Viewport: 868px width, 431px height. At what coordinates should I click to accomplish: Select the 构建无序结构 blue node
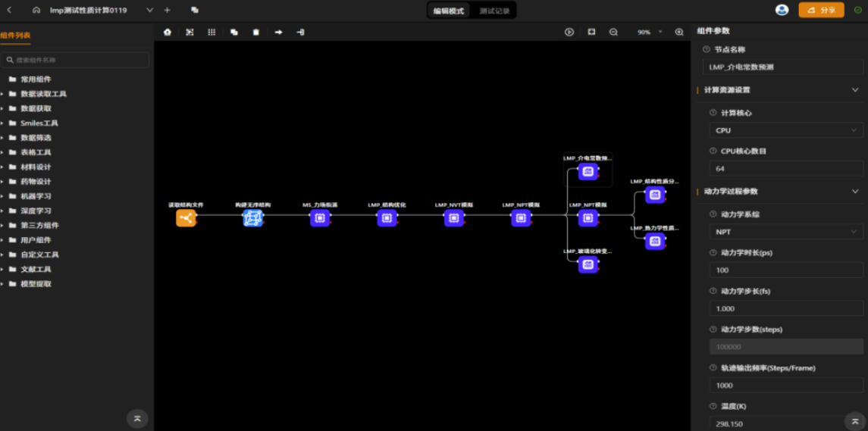(x=252, y=218)
